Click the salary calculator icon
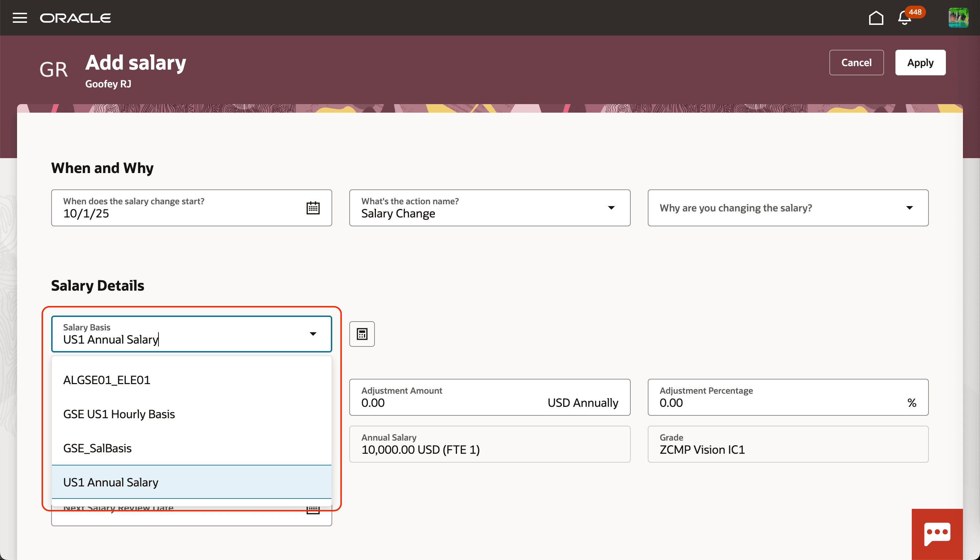Viewport: 980px width, 560px height. pos(361,334)
